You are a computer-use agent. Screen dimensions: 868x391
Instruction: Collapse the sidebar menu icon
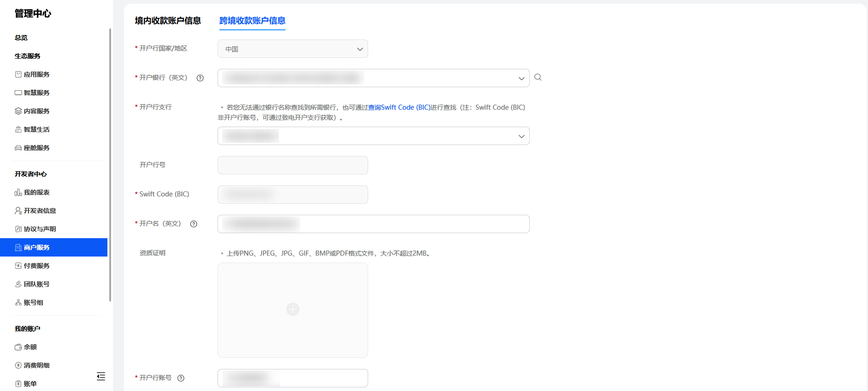click(101, 376)
